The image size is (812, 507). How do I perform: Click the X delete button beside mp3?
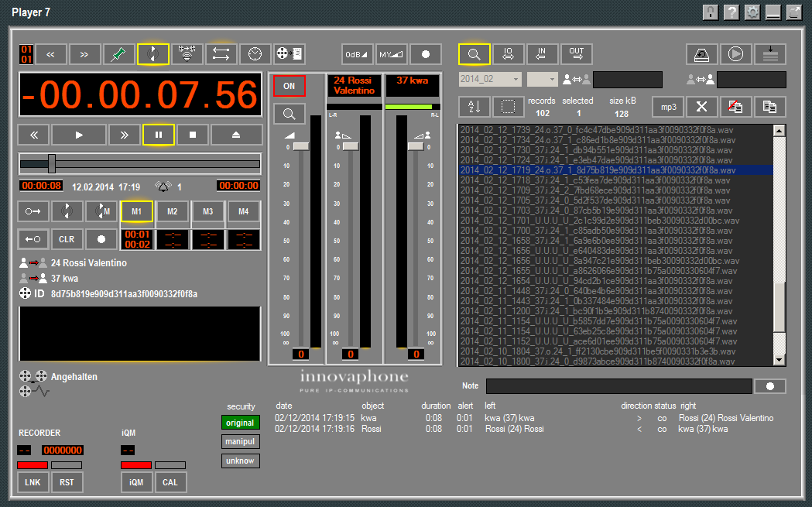(x=701, y=107)
